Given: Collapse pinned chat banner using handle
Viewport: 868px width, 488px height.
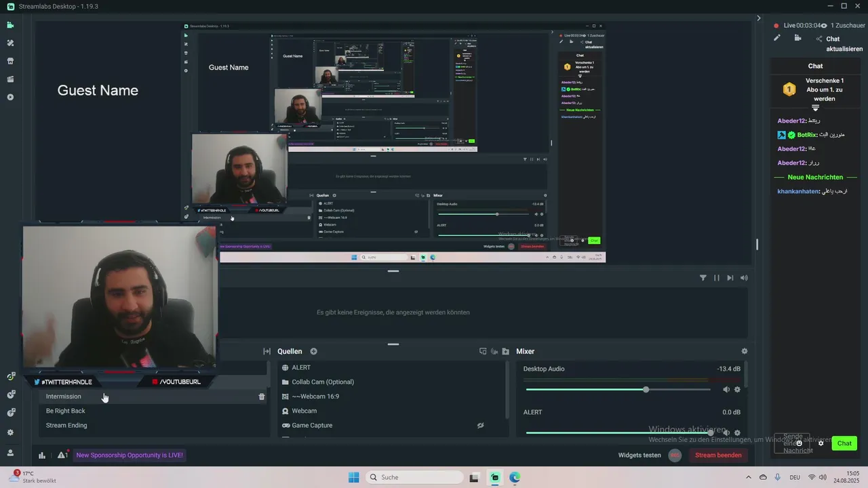Looking at the screenshot, I should [816, 108].
